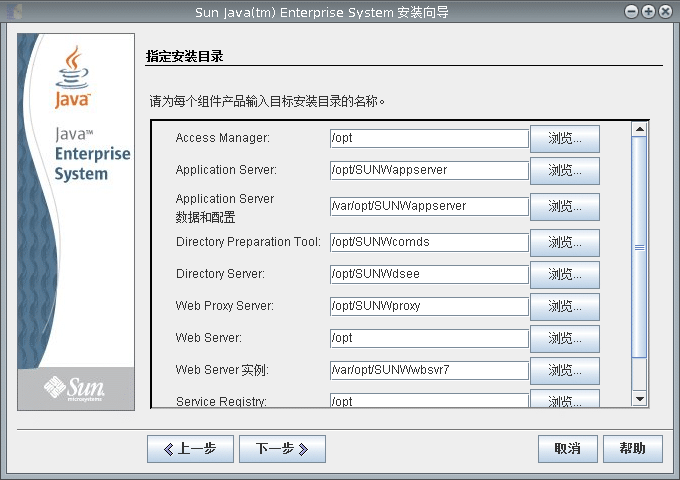This screenshot has width=680, height=480.
Task: Maximize the installer window
Action: pyautogui.click(x=648, y=12)
